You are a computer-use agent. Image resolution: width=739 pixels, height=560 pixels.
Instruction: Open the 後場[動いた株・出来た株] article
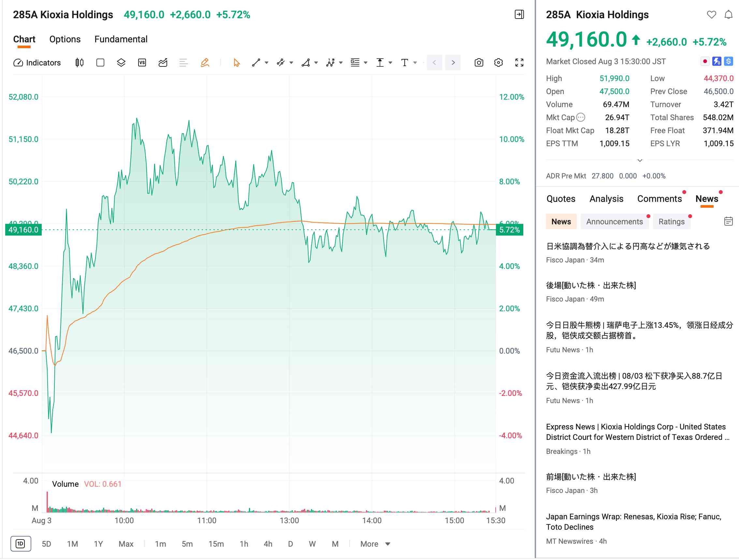point(591,286)
